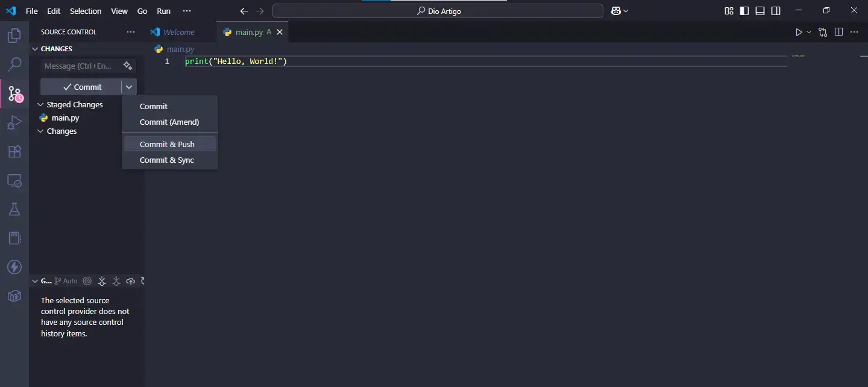Image resolution: width=868 pixels, height=387 pixels.
Task: Generate commit message with sparkle icon
Action: tap(127, 66)
